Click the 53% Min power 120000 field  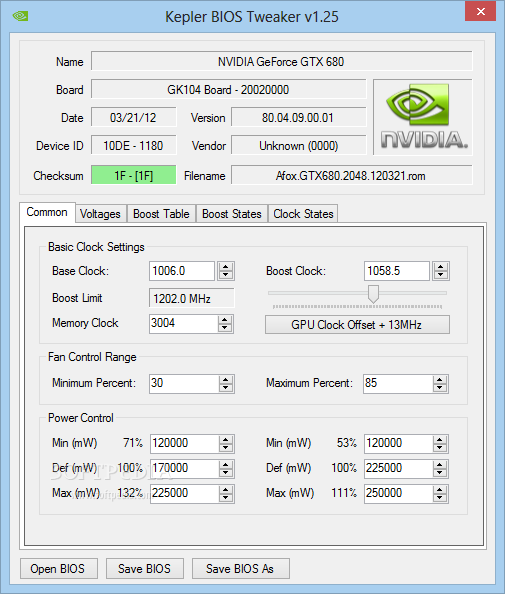coord(399,444)
